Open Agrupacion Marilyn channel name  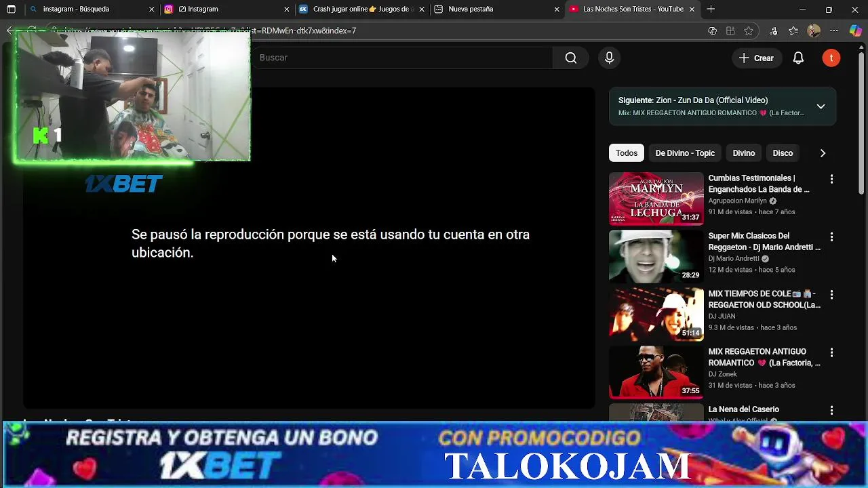[737, 201]
